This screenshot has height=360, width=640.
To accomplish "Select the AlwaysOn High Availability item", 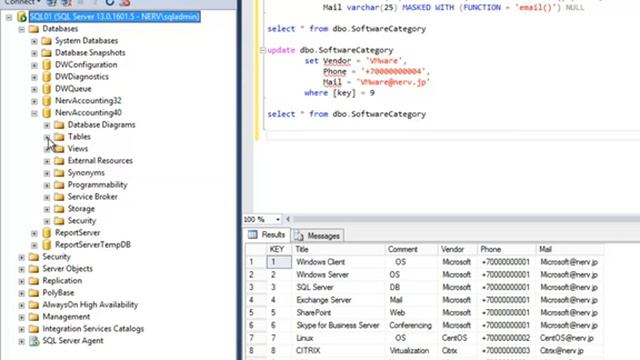I will point(90,305).
